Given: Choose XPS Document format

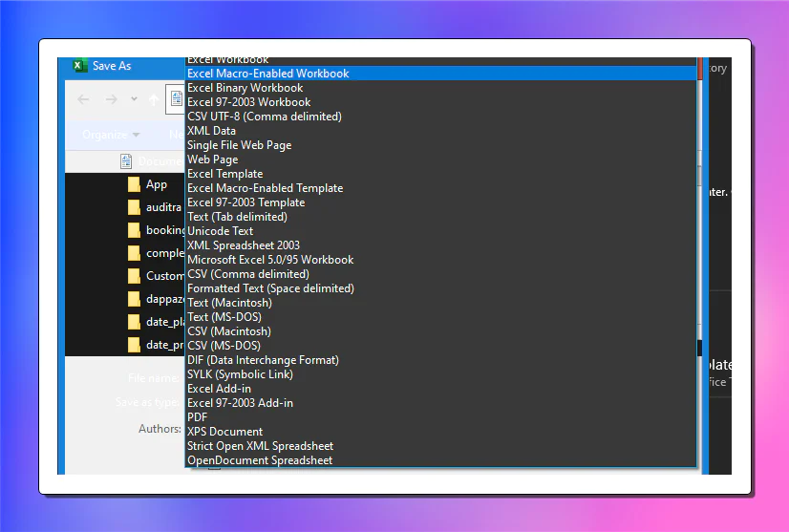Looking at the screenshot, I should pos(440,432).
